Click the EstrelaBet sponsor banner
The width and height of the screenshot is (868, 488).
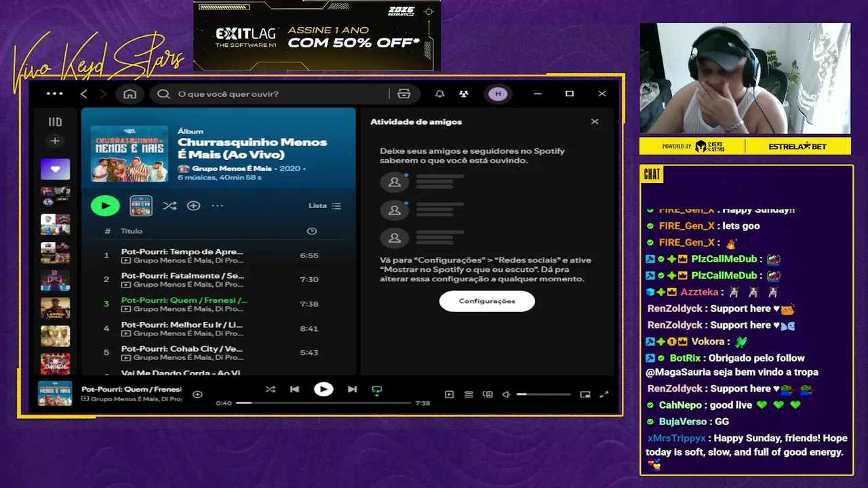pos(797,146)
